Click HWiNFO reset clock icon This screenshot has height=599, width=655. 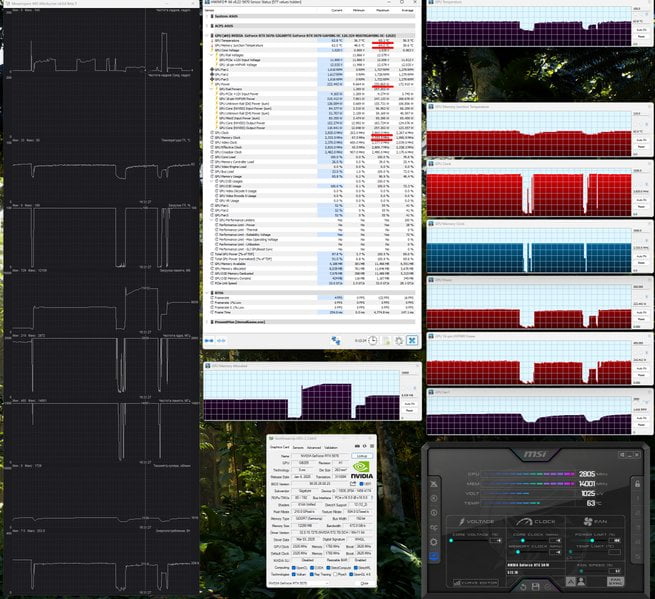coord(372,340)
